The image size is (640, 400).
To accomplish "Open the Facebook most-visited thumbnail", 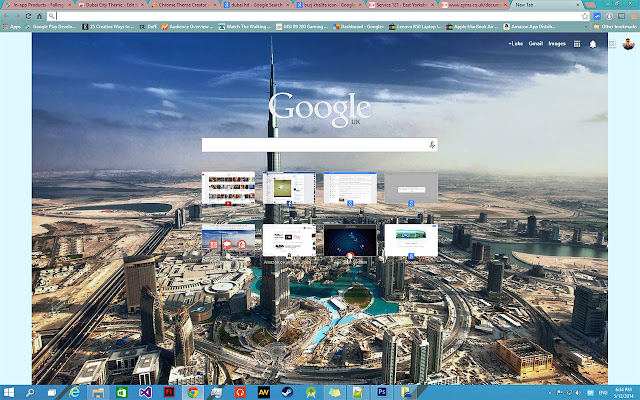I will (x=289, y=188).
